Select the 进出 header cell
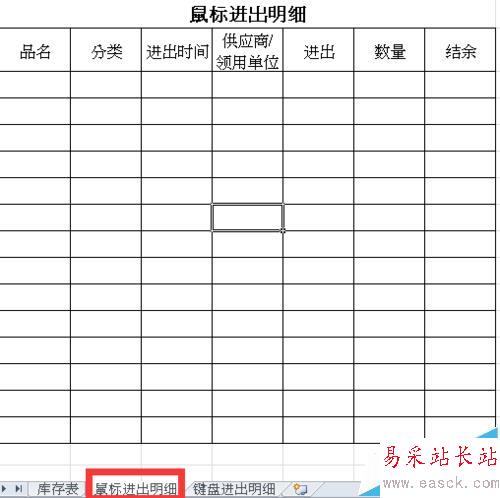 [x=318, y=50]
